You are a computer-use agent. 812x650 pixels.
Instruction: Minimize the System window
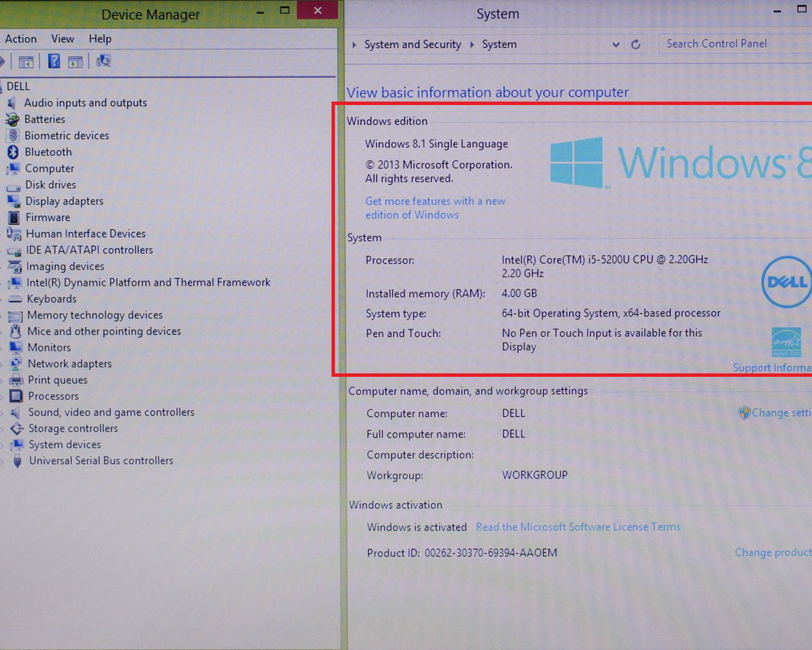[777, 11]
